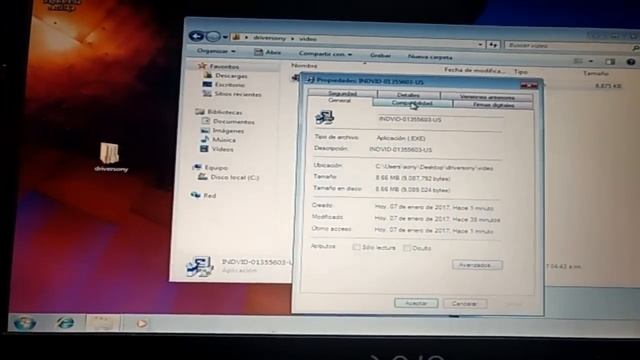Open the navigation history dropdown arrow
The image size is (640, 360).
(x=225, y=38)
